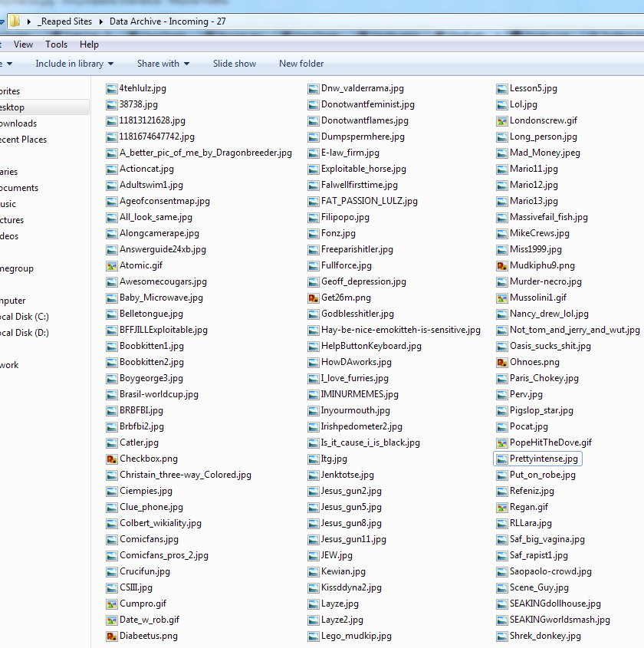
Task: Open the Help menu
Action: pos(89,44)
